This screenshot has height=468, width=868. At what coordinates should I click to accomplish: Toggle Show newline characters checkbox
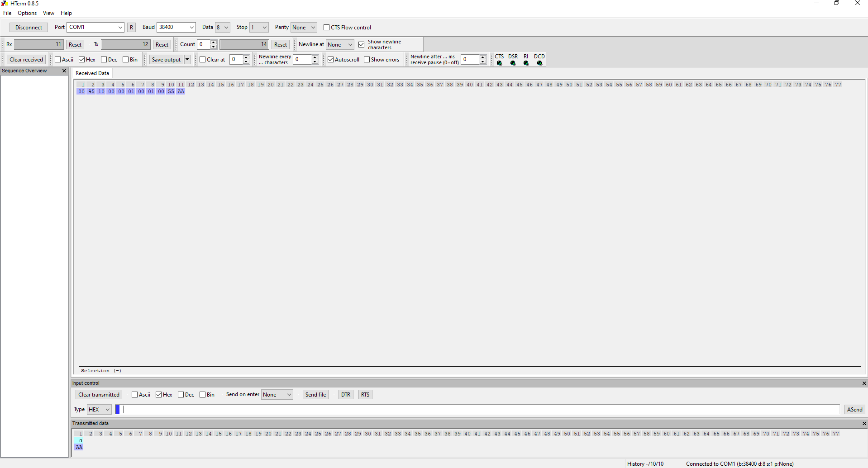point(361,45)
